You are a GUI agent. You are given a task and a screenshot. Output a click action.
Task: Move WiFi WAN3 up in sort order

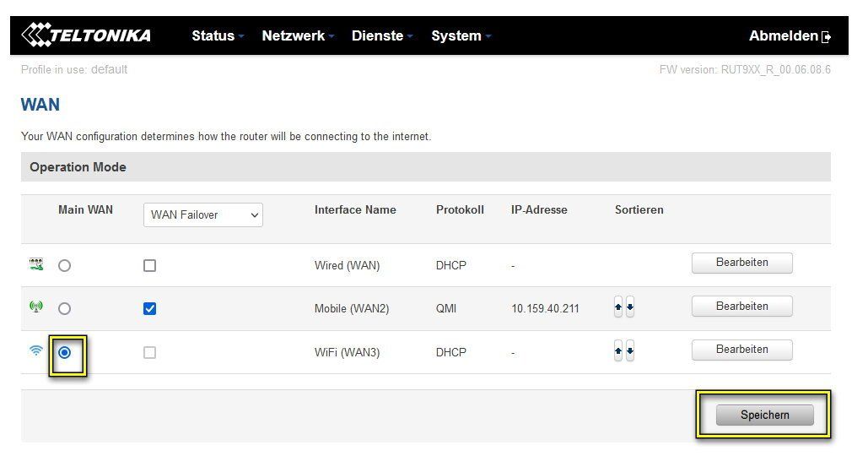click(618, 352)
